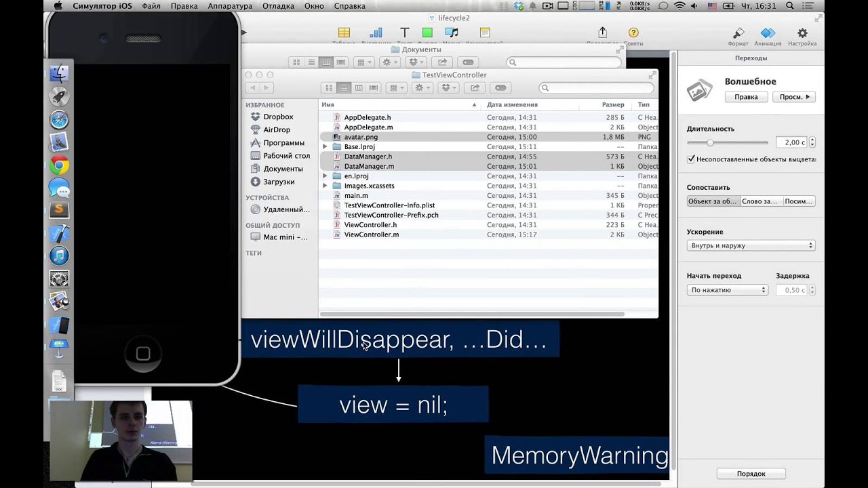868x488 pixels.
Task: Open the Отладка menu
Action: 278,6
